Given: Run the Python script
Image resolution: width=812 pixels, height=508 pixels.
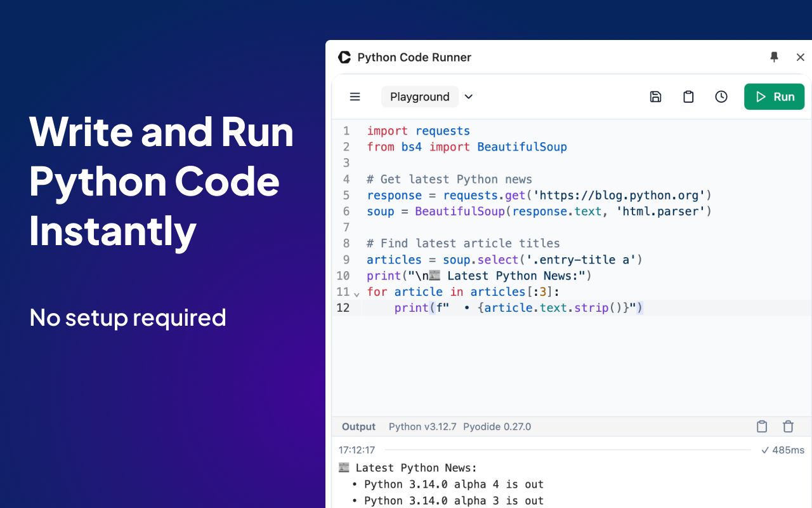Looking at the screenshot, I should (774, 97).
